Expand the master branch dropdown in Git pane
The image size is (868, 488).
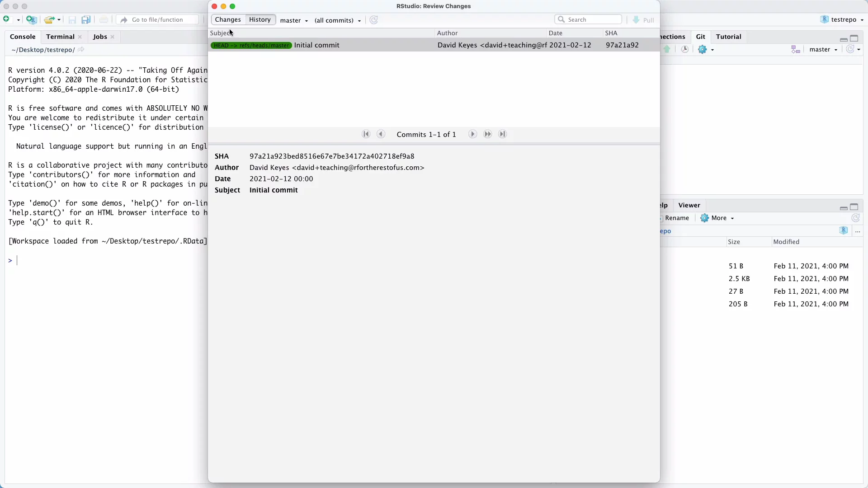click(823, 49)
